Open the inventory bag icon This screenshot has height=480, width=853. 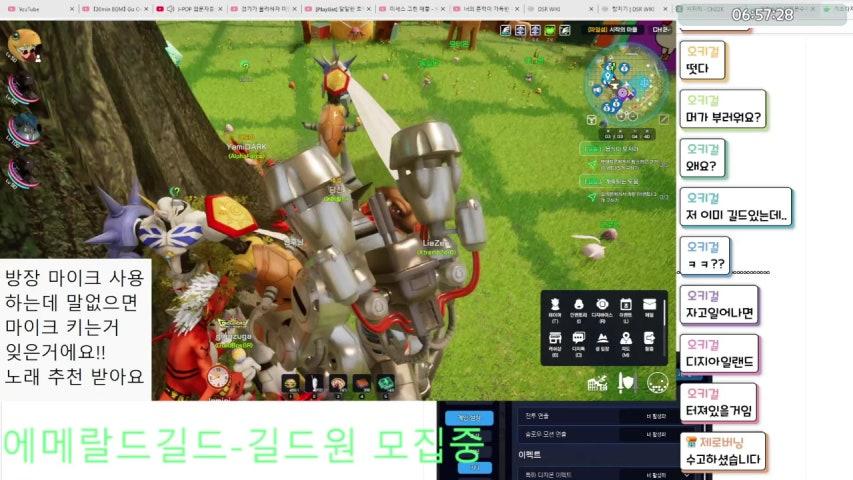tap(578, 305)
